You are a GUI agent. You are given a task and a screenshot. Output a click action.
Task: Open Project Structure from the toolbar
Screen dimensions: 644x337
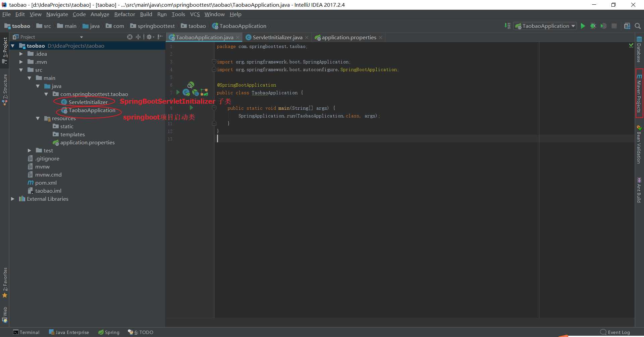pyautogui.click(x=627, y=26)
